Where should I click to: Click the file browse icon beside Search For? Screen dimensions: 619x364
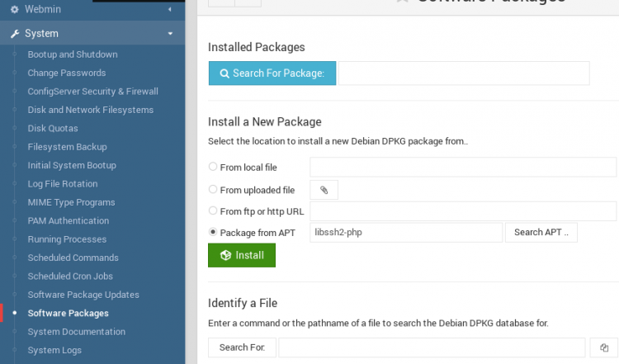click(604, 347)
